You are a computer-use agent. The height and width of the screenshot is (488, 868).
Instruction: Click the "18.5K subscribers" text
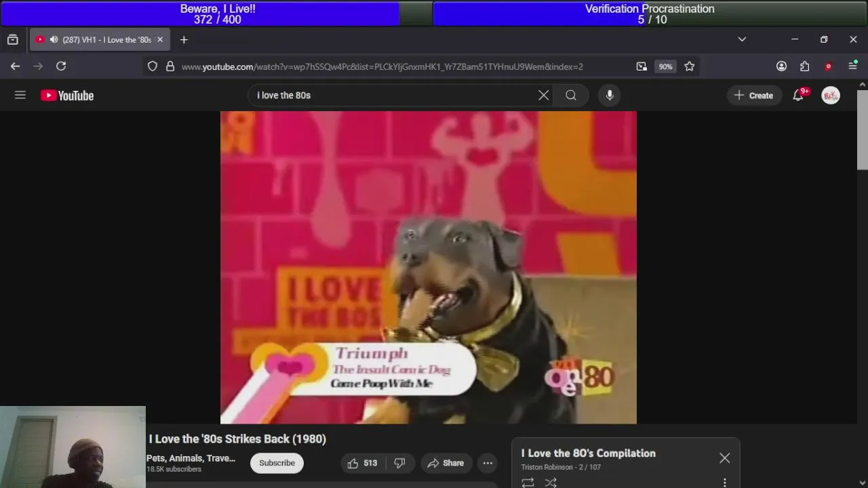click(x=174, y=470)
